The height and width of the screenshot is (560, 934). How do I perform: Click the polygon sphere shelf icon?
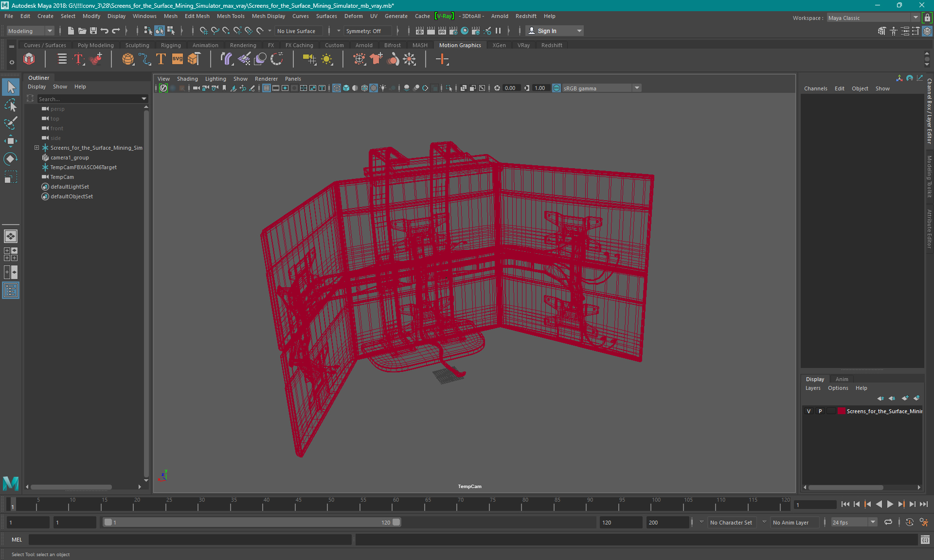(128, 59)
